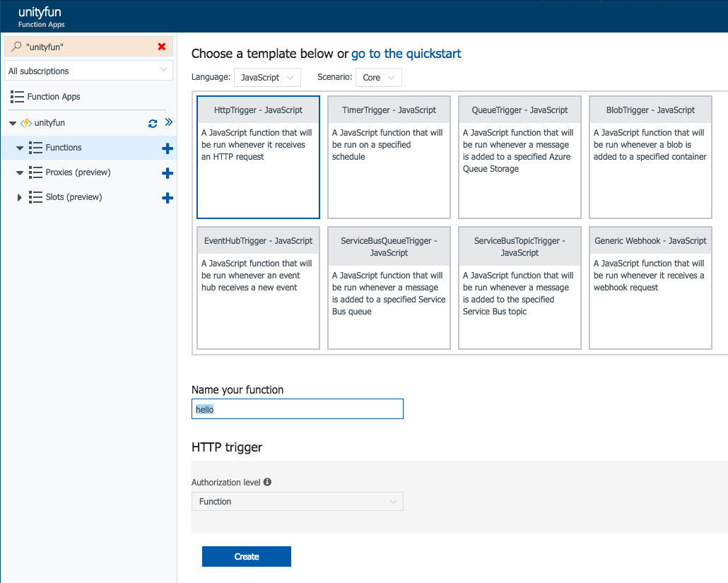Open the Scenario Core dropdown

[379, 78]
